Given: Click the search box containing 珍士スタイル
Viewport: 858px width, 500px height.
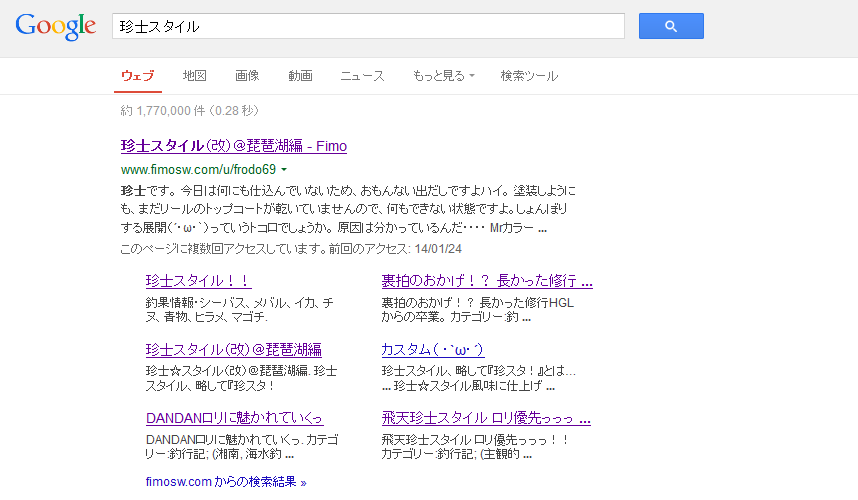Looking at the screenshot, I should 368,26.
